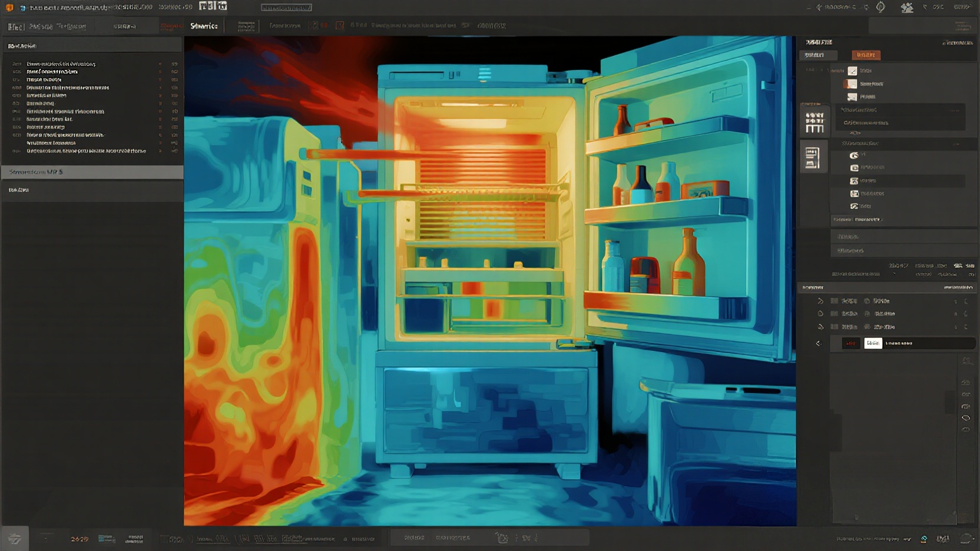Click the bottom-left corner icon in the status bar
980x551 pixels.
click(x=14, y=539)
